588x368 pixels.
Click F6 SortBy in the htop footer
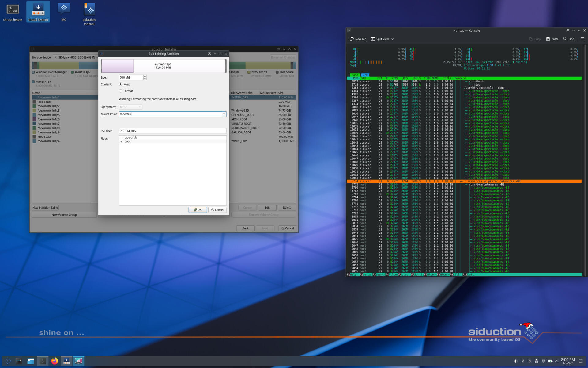[x=417, y=275]
